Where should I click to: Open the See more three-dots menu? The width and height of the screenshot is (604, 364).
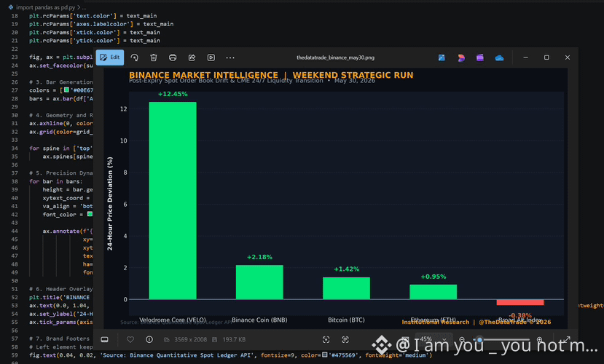click(230, 58)
